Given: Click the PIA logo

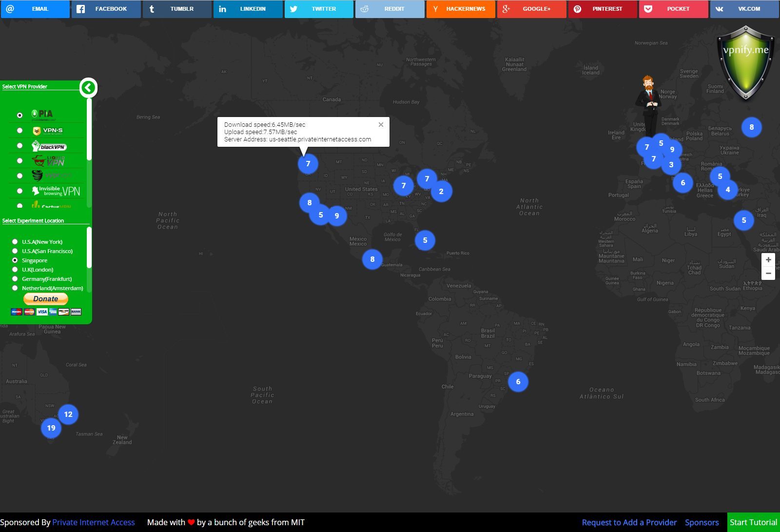Looking at the screenshot, I should [x=43, y=115].
